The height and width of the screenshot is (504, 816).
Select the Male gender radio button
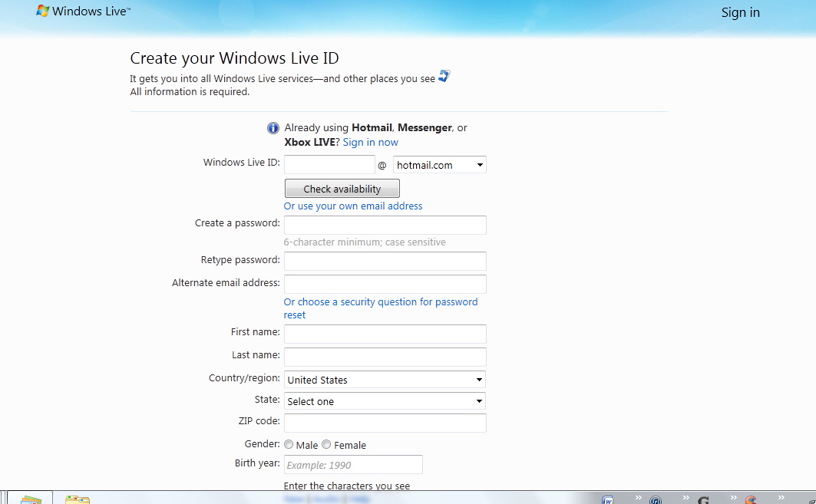pyautogui.click(x=289, y=444)
